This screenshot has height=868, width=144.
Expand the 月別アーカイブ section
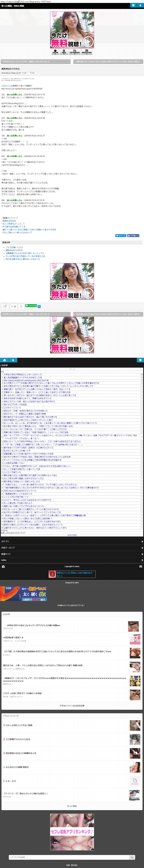(72, 548)
